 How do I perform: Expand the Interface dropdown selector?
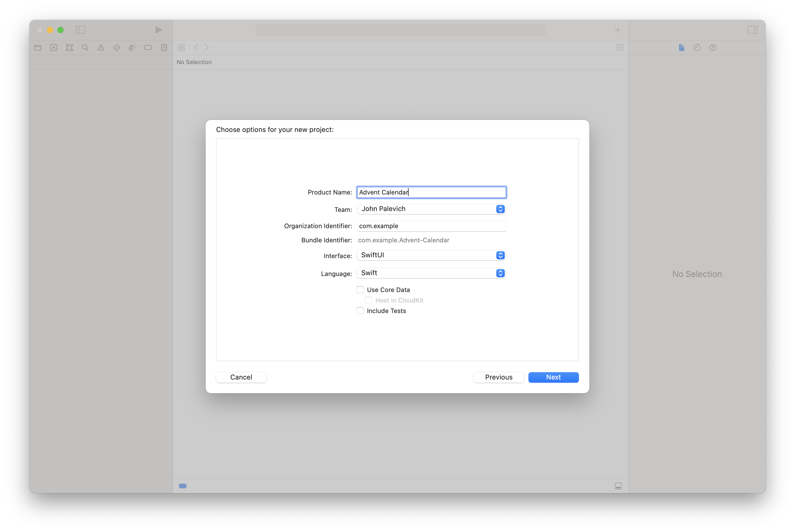pyautogui.click(x=501, y=255)
